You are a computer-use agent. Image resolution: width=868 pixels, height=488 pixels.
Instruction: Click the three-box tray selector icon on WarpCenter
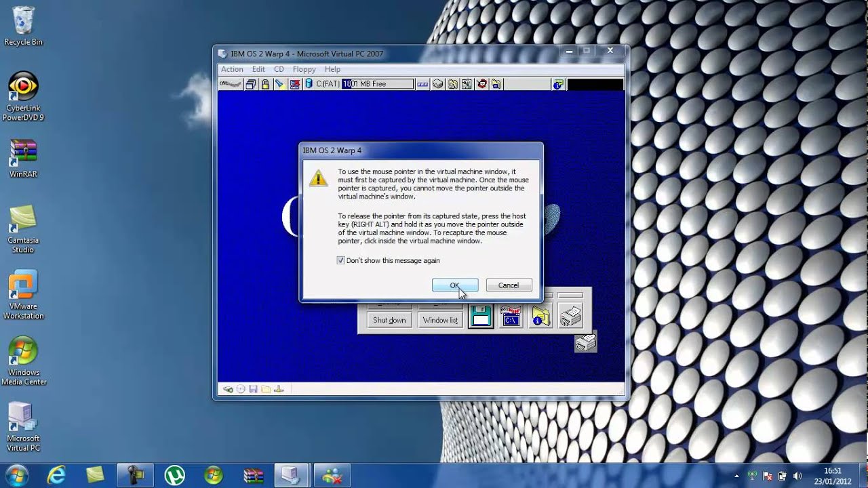pos(422,84)
